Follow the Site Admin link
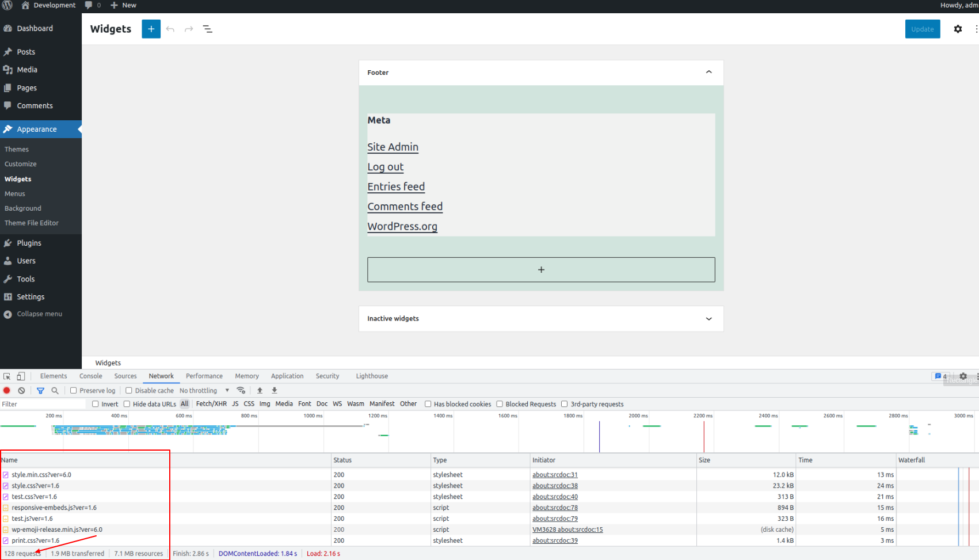This screenshot has width=979, height=560. [393, 147]
